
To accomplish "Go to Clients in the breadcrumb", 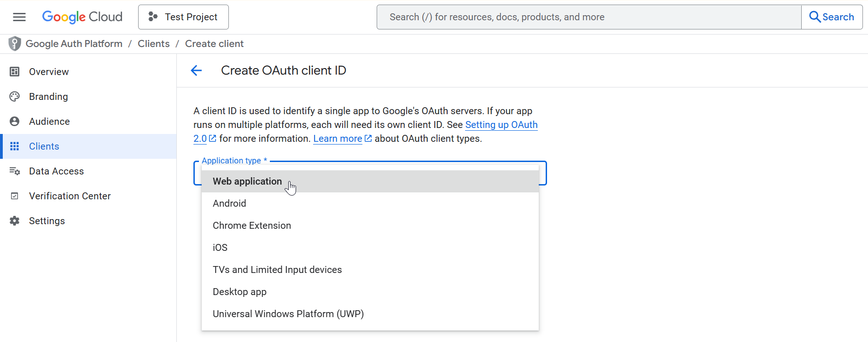I will (153, 44).
